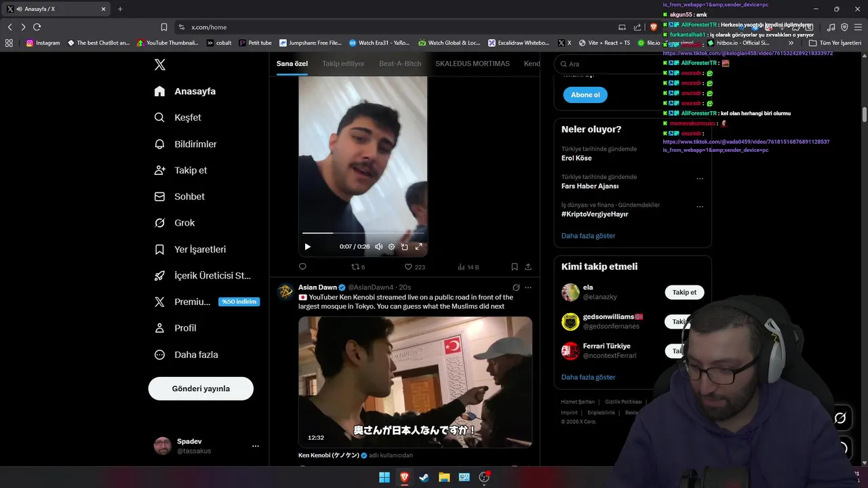
Task: Switch to the SKALEDUS MORTIMAS tab
Action: tap(473, 64)
